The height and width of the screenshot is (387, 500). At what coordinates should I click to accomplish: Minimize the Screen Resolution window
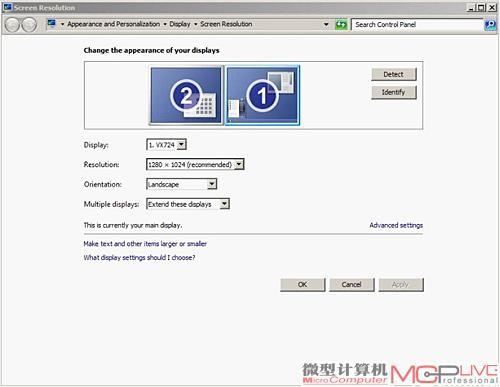click(471, 7)
